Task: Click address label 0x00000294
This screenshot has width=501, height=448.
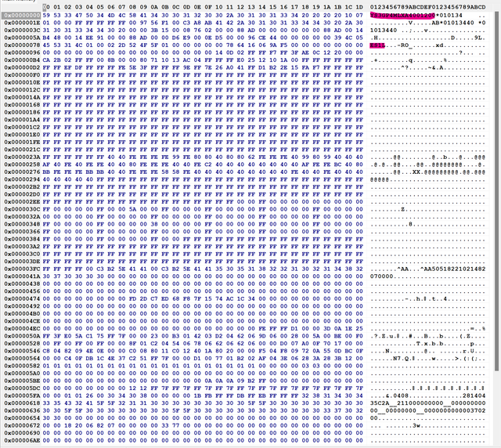Action: click(x=22, y=179)
